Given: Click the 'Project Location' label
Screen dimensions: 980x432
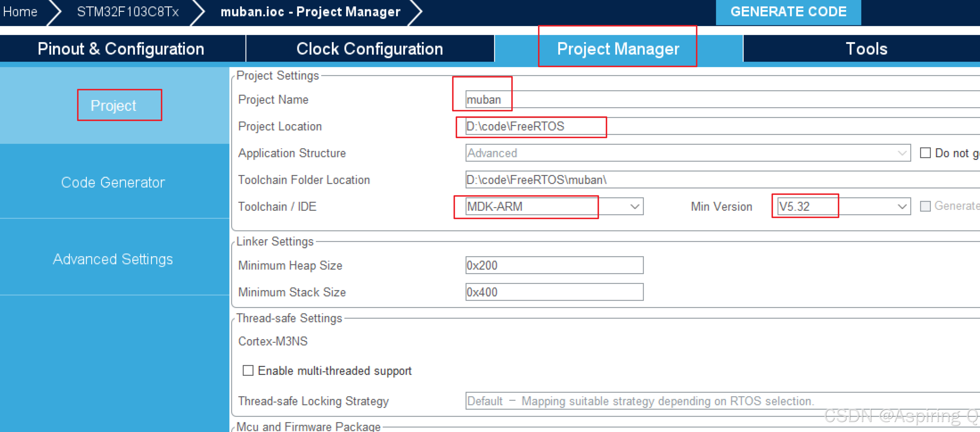Looking at the screenshot, I should pyautogui.click(x=280, y=126).
